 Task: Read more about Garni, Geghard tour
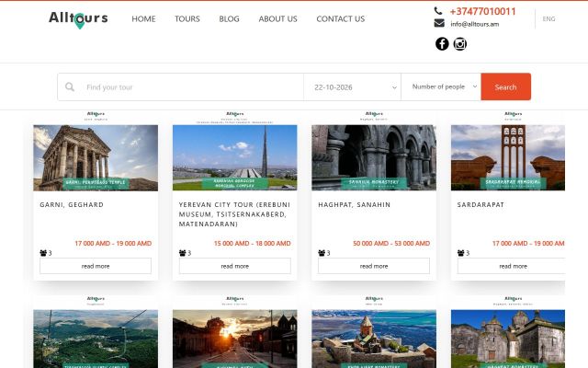(x=96, y=266)
